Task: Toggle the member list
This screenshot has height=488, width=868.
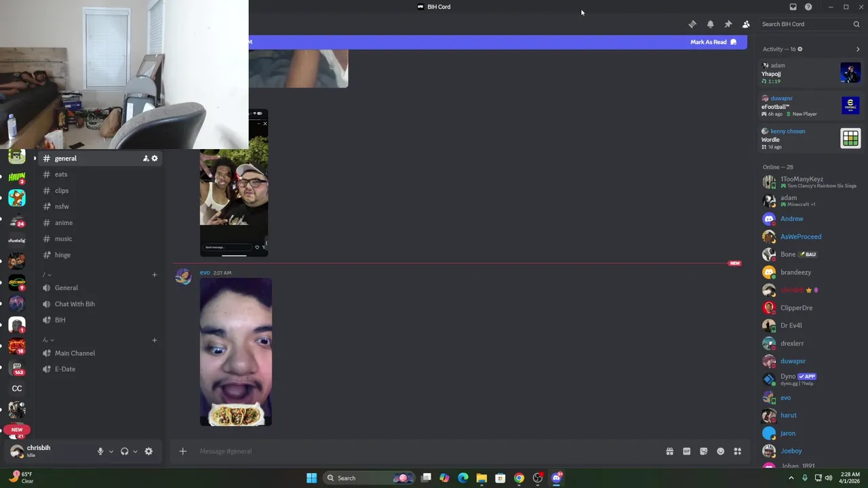Action: pyautogui.click(x=746, y=24)
